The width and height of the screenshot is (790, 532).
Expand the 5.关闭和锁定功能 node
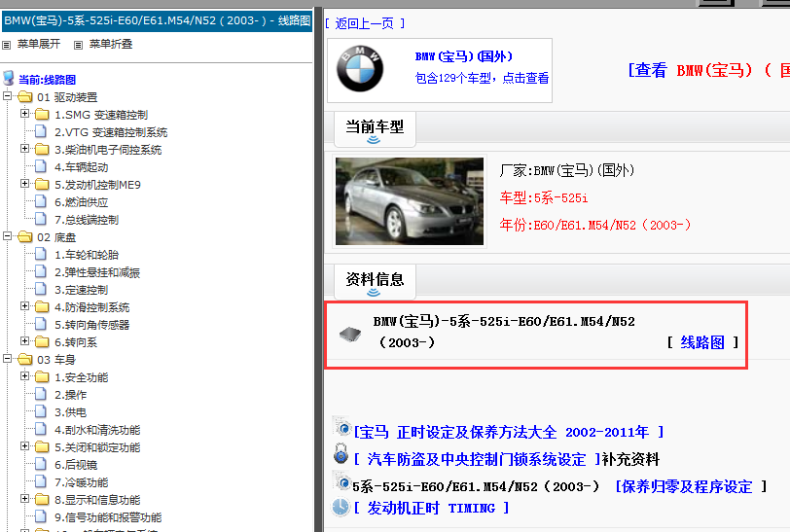(x=24, y=445)
